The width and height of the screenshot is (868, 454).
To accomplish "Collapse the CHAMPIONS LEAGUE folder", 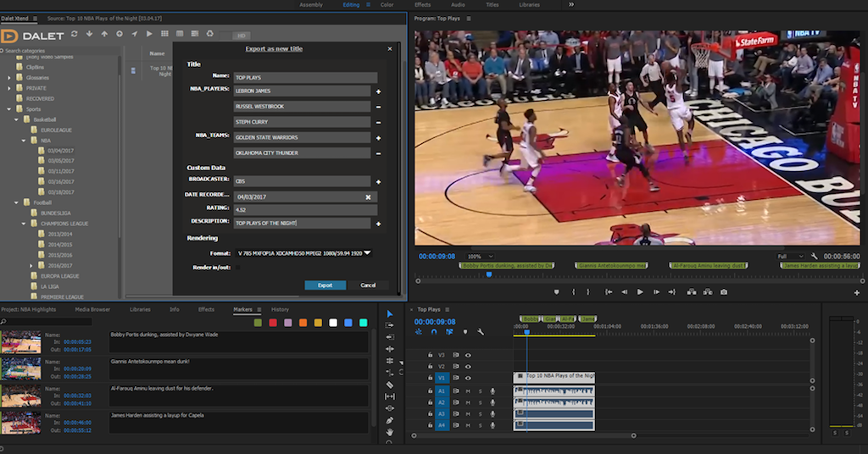I will tap(24, 224).
